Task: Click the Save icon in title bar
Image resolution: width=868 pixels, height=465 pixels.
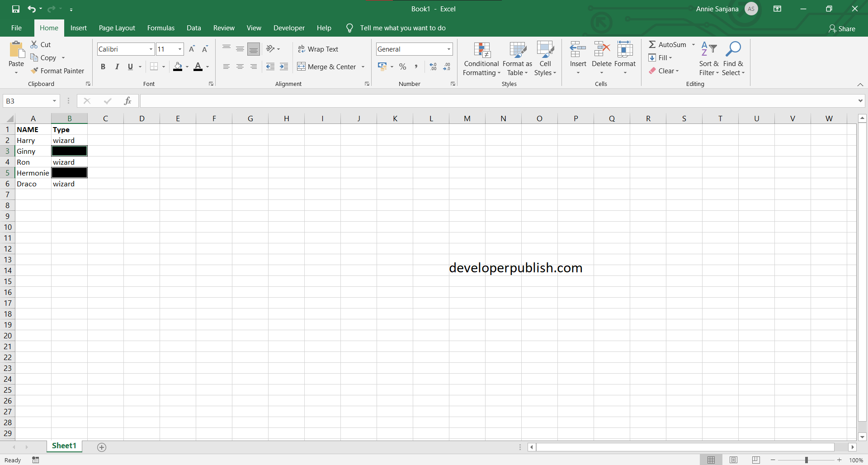Action: point(16,9)
